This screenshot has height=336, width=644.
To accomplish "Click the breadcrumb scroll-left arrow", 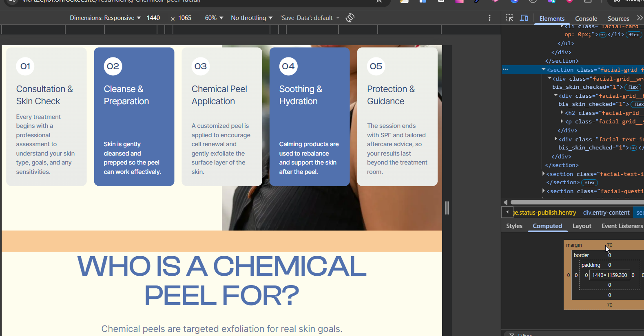I will point(507,212).
